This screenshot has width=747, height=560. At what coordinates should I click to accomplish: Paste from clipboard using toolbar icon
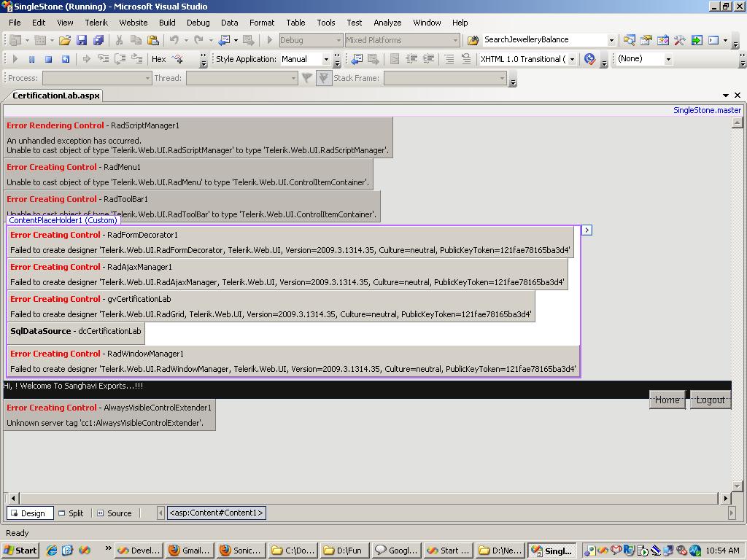152,40
